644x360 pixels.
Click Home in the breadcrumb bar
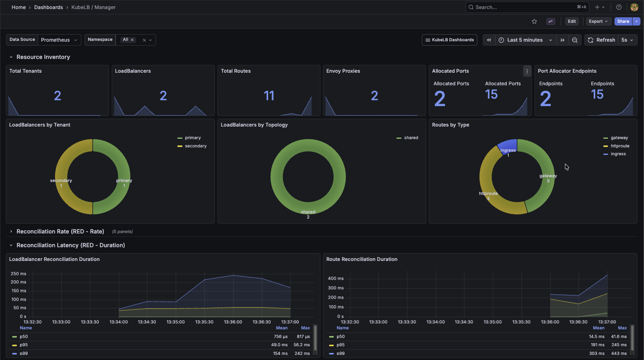coord(18,7)
